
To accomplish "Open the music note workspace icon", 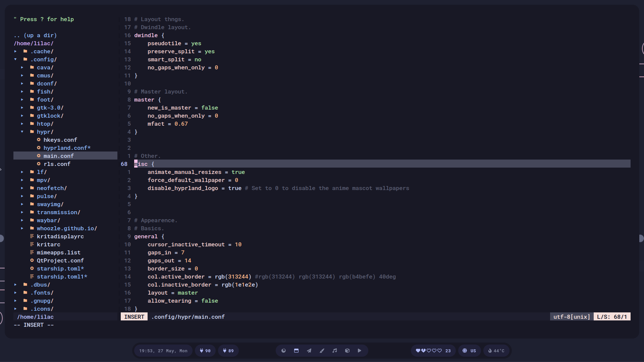I will [x=334, y=351].
